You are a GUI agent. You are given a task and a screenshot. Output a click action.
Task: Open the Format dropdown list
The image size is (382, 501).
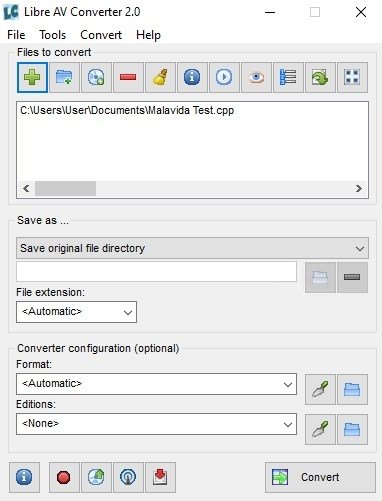(156, 384)
